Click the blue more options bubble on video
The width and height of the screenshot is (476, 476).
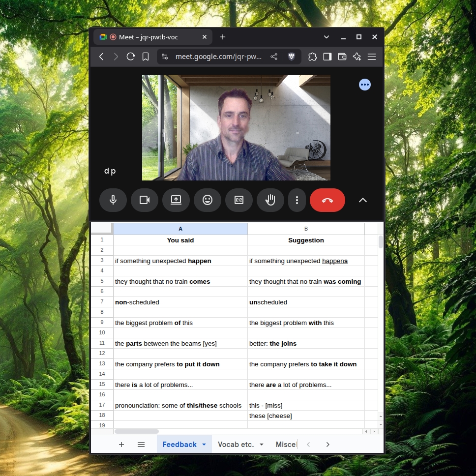(365, 85)
